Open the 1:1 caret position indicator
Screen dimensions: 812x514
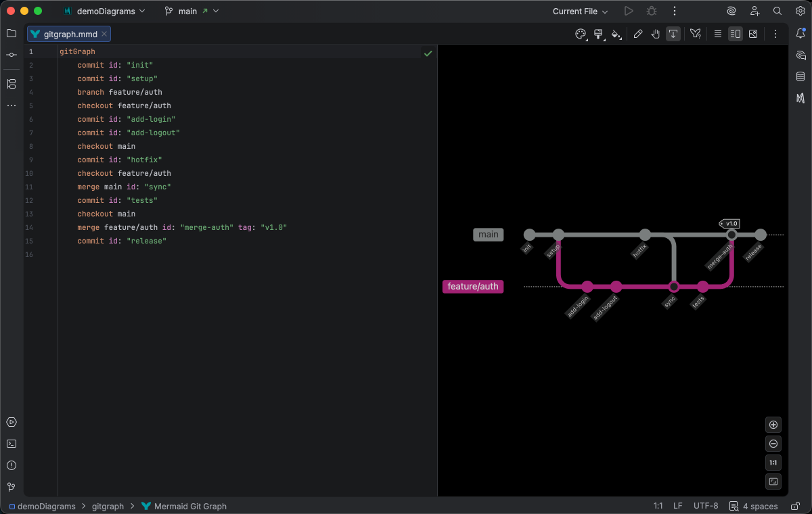(658, 506)
